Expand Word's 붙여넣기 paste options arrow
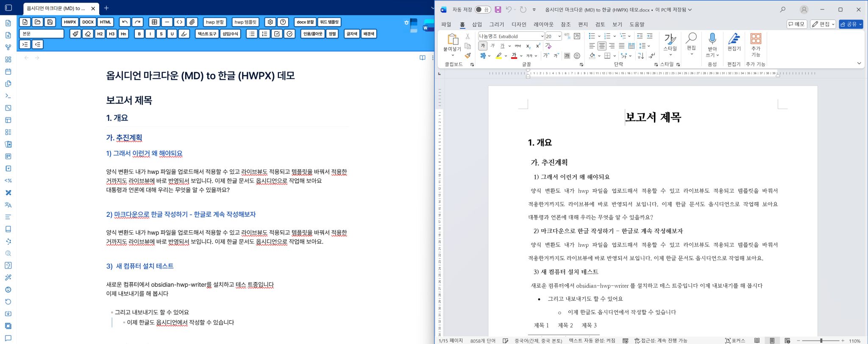 (x=452, y=56)
